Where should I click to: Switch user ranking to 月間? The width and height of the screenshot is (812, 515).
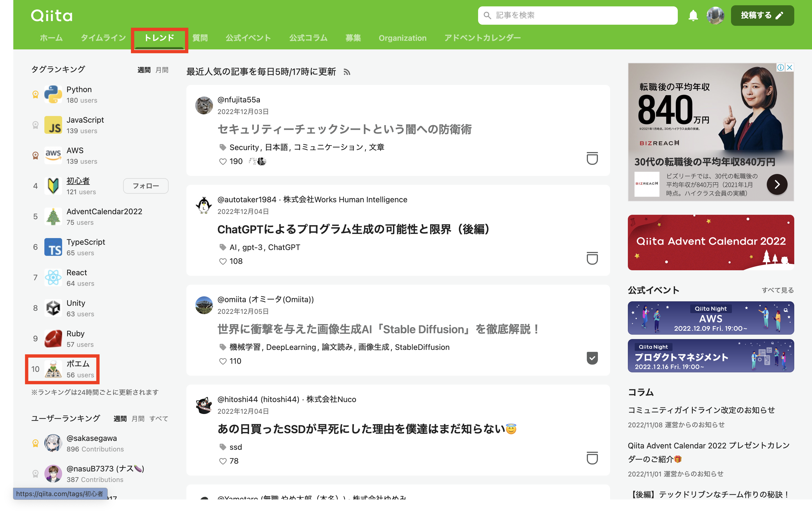click(x=138, y=418)
